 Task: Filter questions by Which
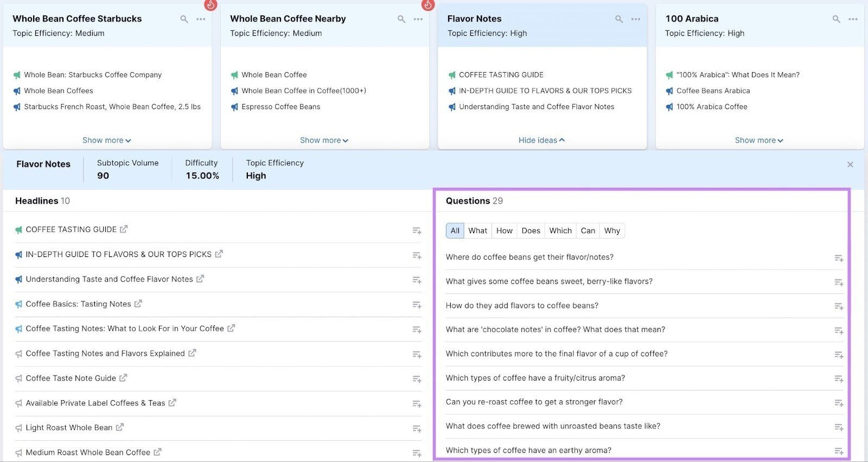click(x=560, y=230)
